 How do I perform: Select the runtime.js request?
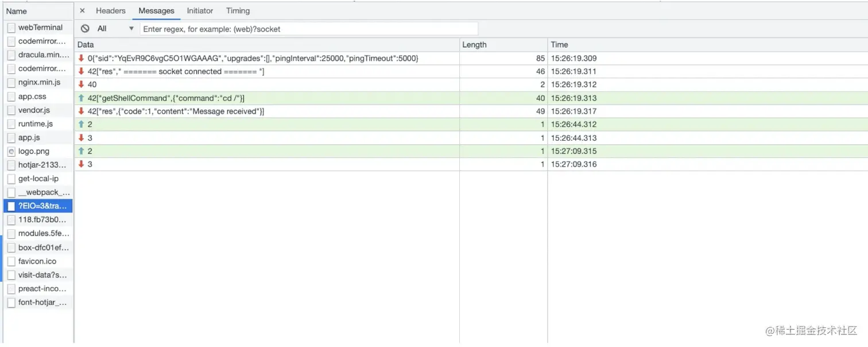[x=38, y=124]
